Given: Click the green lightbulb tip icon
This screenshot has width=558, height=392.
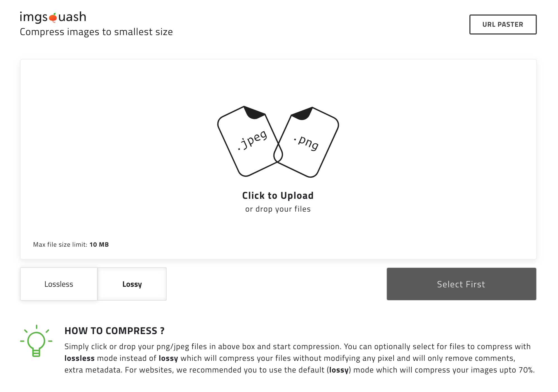Looking at the screenshot, I should 36,341.
